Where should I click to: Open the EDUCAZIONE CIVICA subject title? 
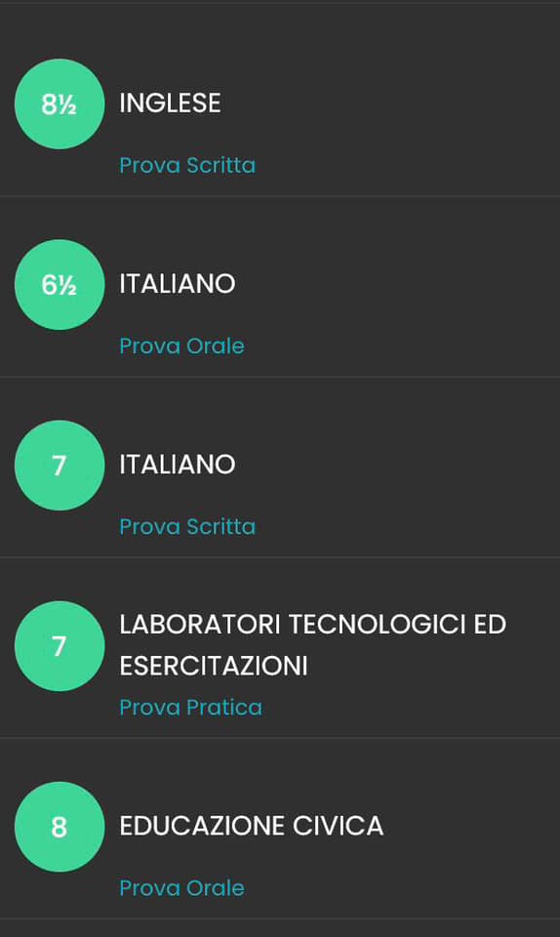(252, 827)
